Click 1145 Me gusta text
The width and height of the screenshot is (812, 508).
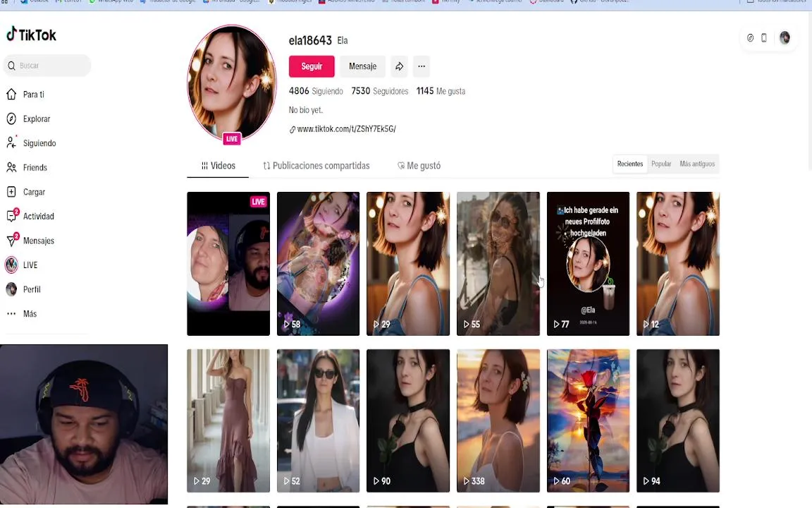[441, 91]
